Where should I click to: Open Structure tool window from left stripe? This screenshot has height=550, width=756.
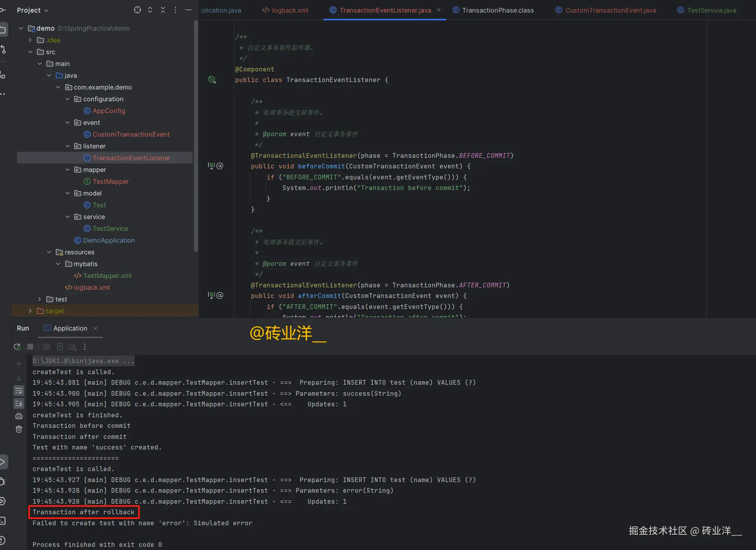3,75
